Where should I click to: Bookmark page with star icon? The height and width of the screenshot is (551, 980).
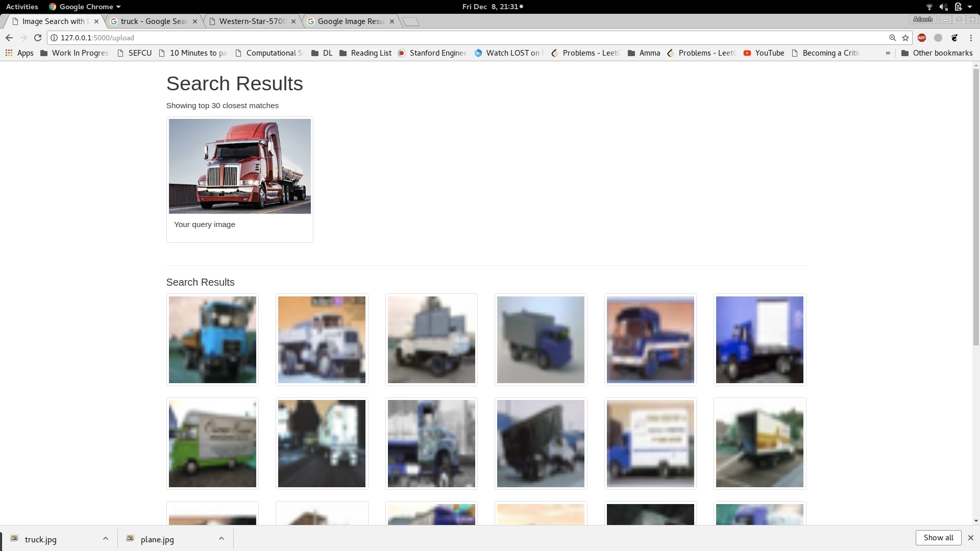pos(905,38)
